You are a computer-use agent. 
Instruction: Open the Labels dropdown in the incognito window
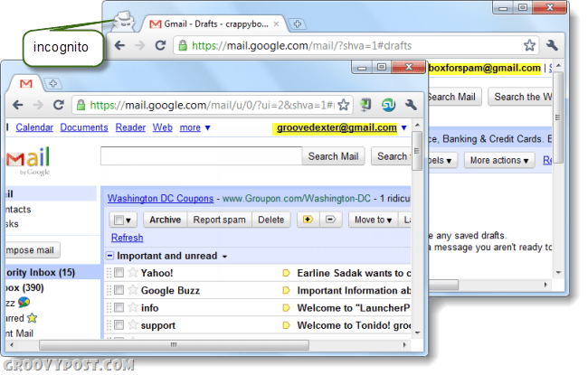(x=441, y=160)
